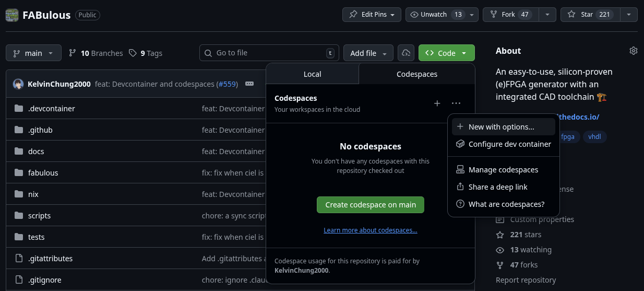This screenshot has width=644, height=291.
Task: Click the commit details ellipsis icon
Action: 249,84
